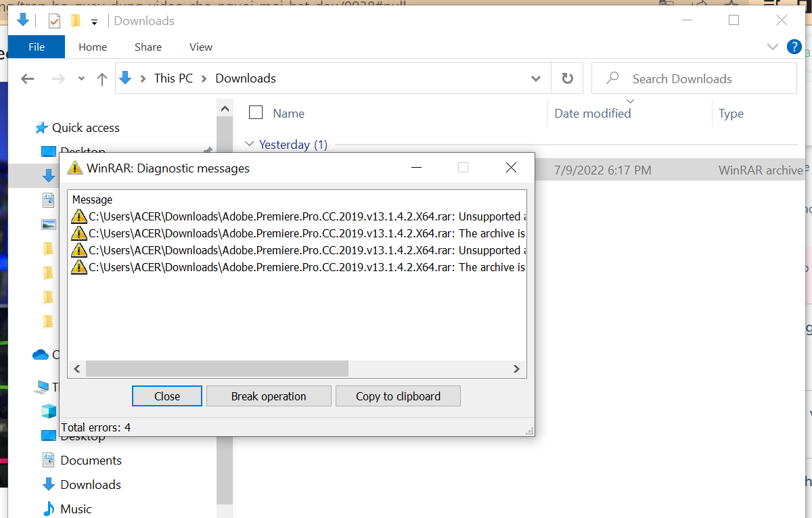The width and height of the screenshot is (812, 518).
Task: Click the warning icon in the WinRAR title bar
Action: click(x=75, y=168)
